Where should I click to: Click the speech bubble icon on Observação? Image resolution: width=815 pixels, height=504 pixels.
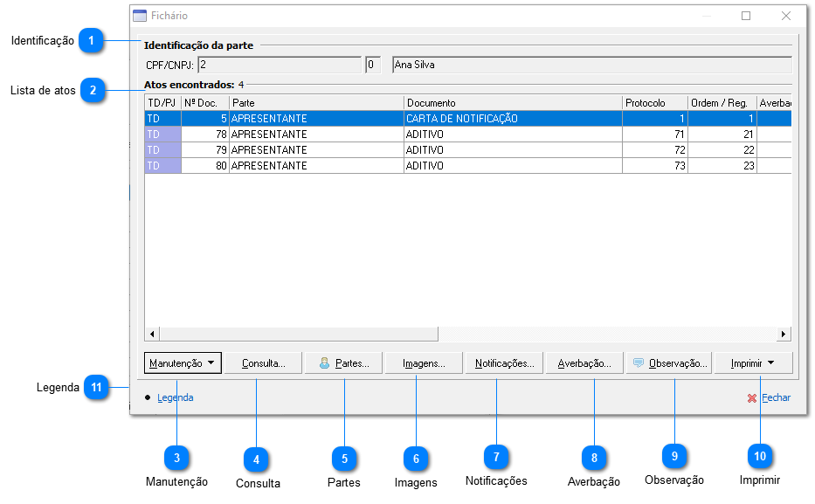(639, 363)
